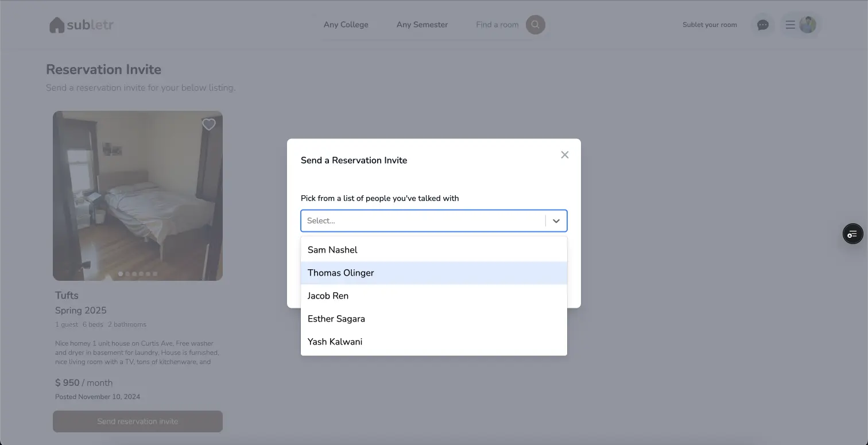Open the hamburger menu icon
868x445 pixels.
click(790, 25)
